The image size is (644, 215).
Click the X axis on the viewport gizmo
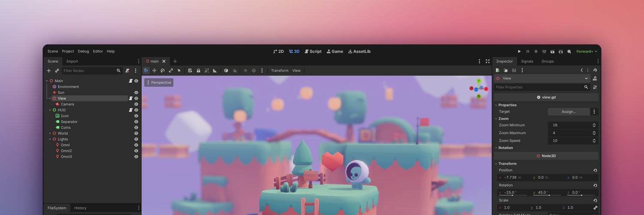click(486, 89)
